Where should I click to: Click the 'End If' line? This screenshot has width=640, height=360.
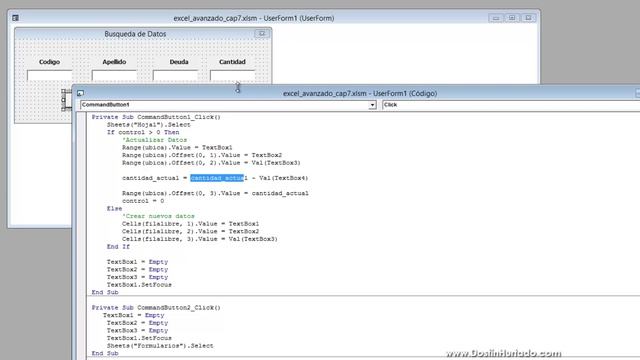(x=118, y=247)
